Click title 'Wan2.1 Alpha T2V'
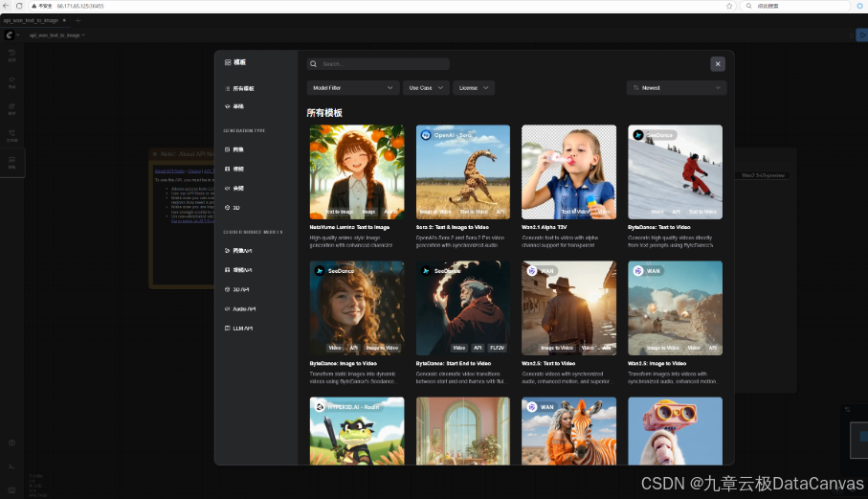Screen dimensions: 868x499 point(545,227)
